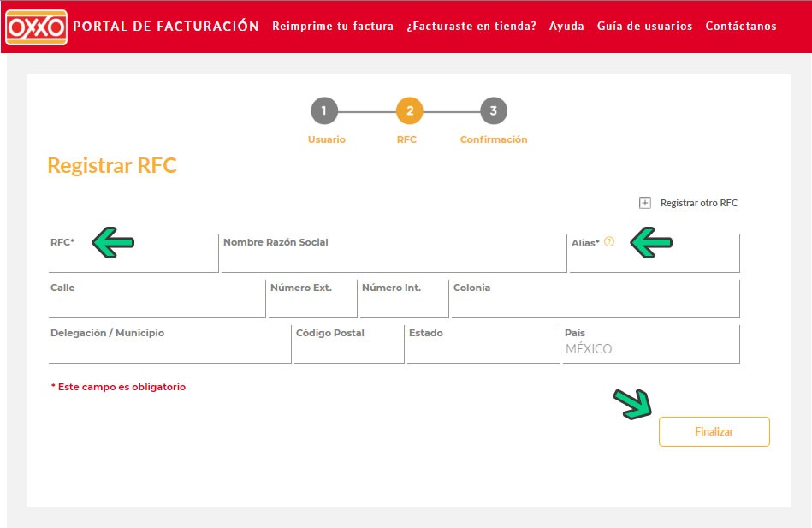812x528 pixels.
Task: Click the Este campo es obligatorio note
Action: click(x=118, y=387)
